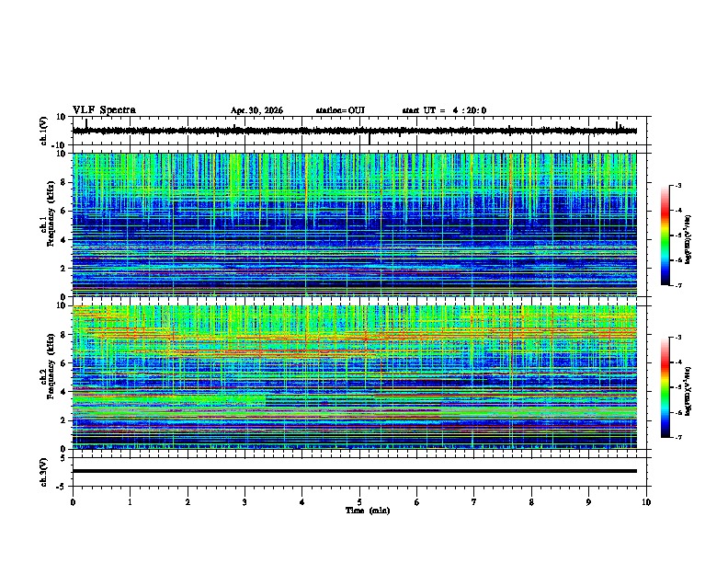Viewport: 728px width, 563px height.
Task: Click the station=OUI label
Action: 340,110
